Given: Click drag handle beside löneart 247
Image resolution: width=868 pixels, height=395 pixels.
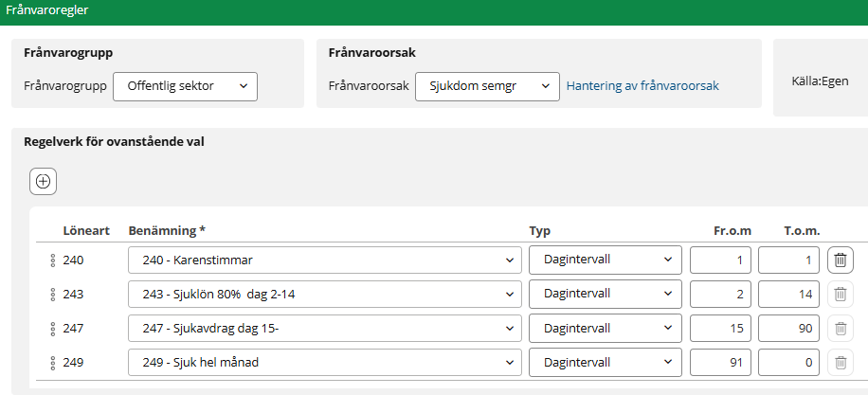Looking at the screenshot, I should coord(53,329).
